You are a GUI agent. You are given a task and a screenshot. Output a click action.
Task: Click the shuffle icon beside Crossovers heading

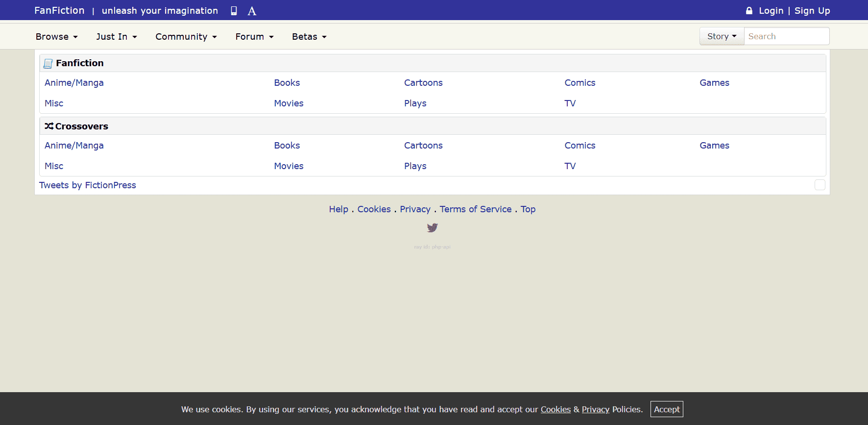(49, 126)
